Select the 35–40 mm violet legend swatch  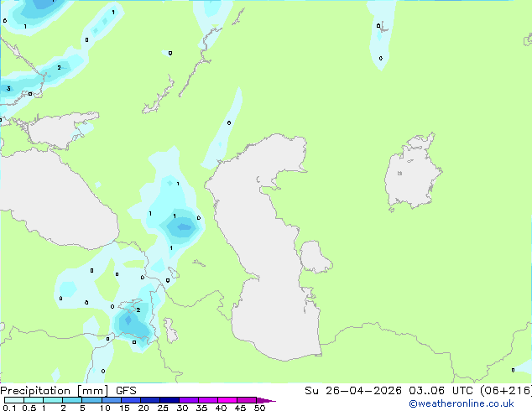(208, 400)
